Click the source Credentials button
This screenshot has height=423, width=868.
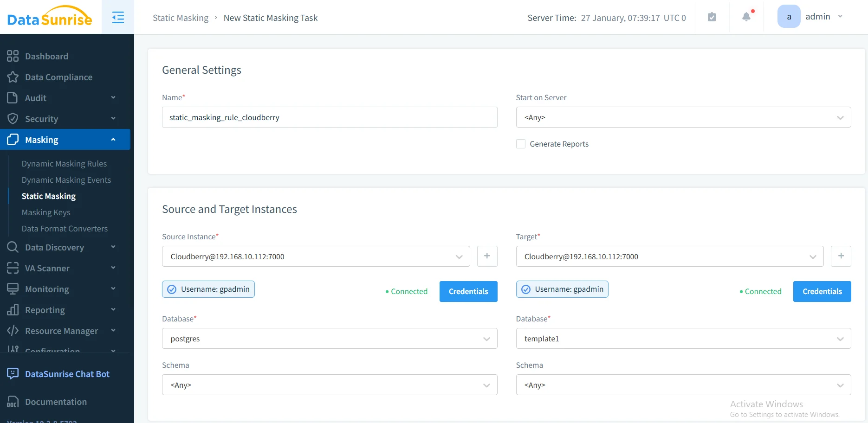[468, 291]
